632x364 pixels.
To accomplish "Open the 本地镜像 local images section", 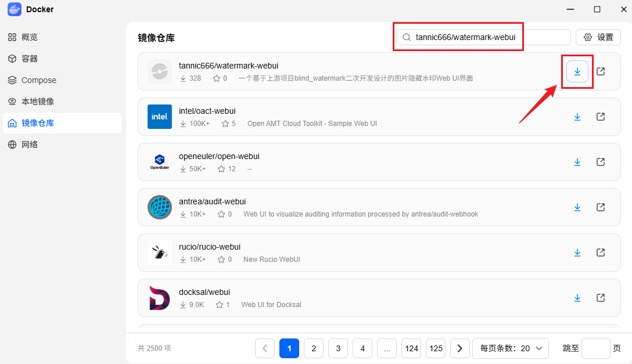I will tap(62, 102).
